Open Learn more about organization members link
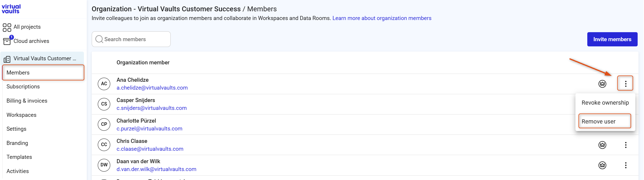Viewport: 644px width, 180px height. [382, 18]
